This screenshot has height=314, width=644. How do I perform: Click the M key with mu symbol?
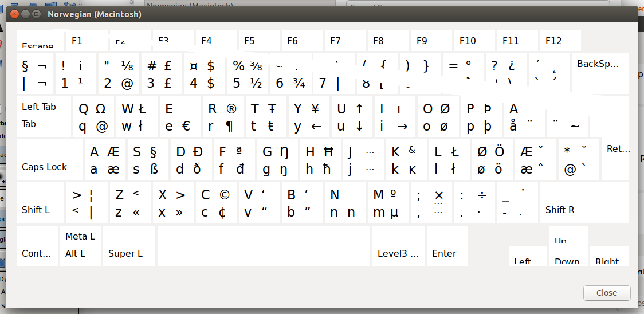coord(388,203)
